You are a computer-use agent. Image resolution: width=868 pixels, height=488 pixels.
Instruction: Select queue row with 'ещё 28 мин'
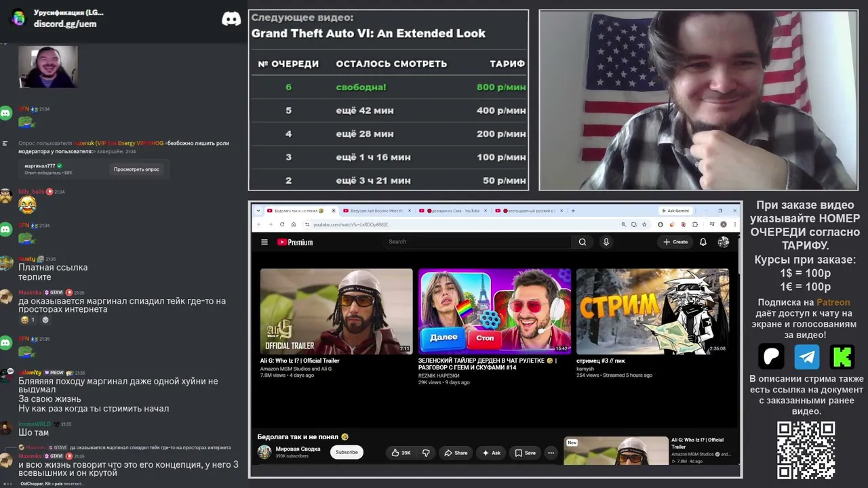tap(388, 134)
